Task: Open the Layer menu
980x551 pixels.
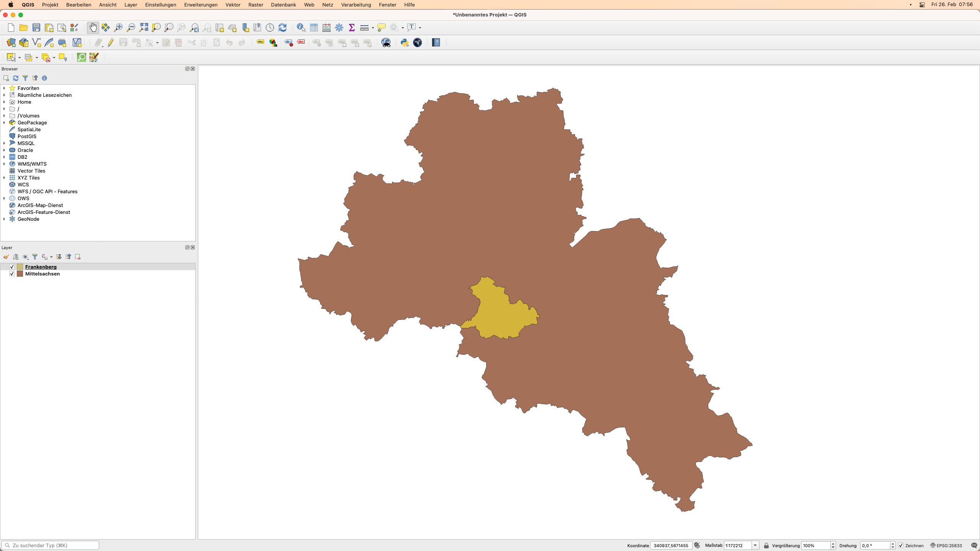Action: pos(131,5)
